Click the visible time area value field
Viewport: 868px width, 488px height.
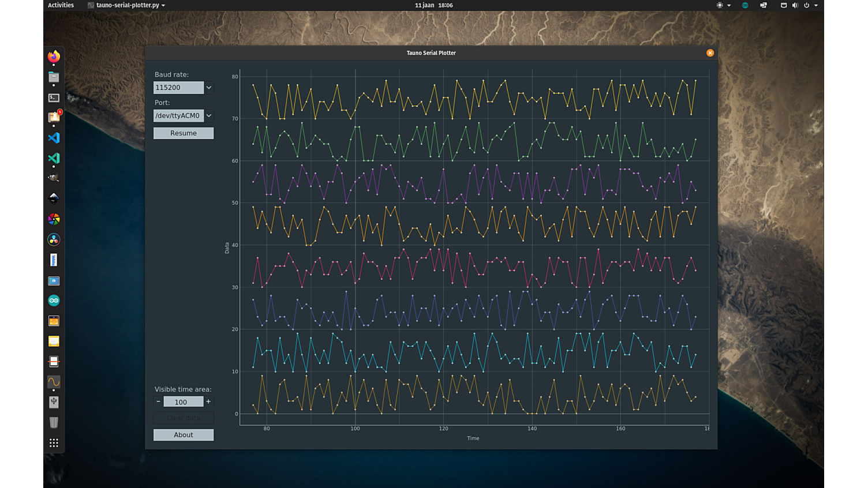click(183, 402)
